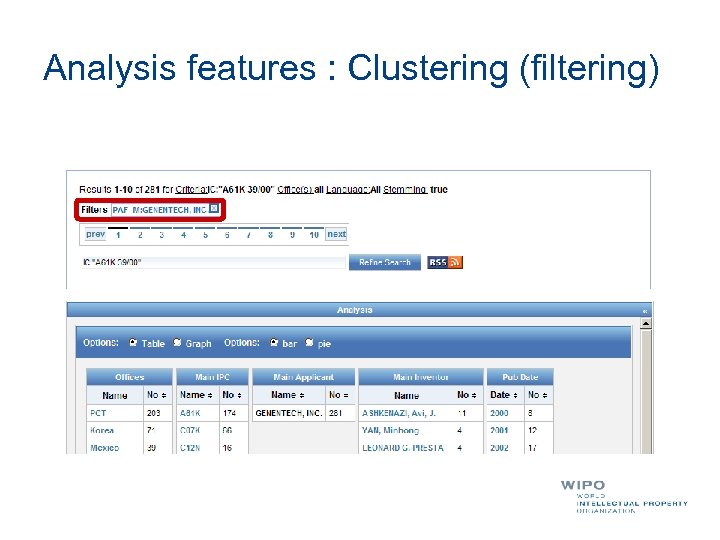
Task: Click the 203 count for PCT
Action: [x=153, y=413]
